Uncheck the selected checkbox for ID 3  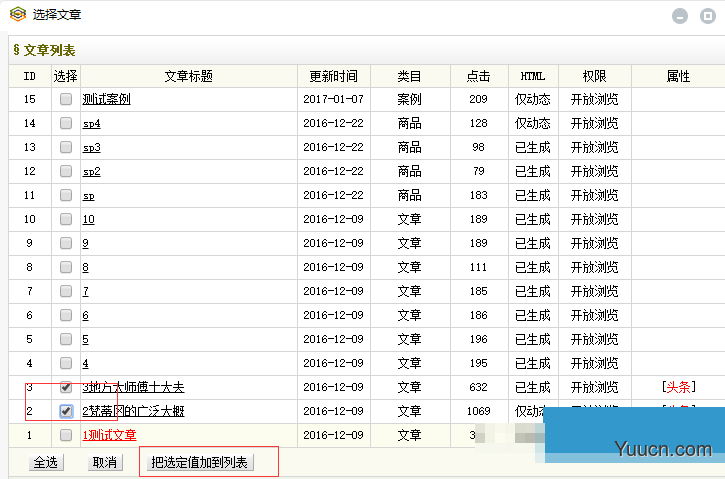66,387
